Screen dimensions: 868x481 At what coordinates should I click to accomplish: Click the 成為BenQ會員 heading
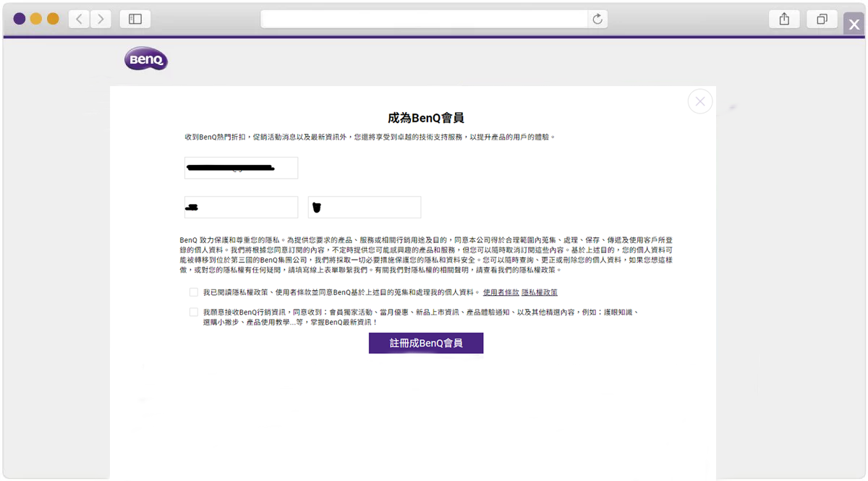click(426, 118)
